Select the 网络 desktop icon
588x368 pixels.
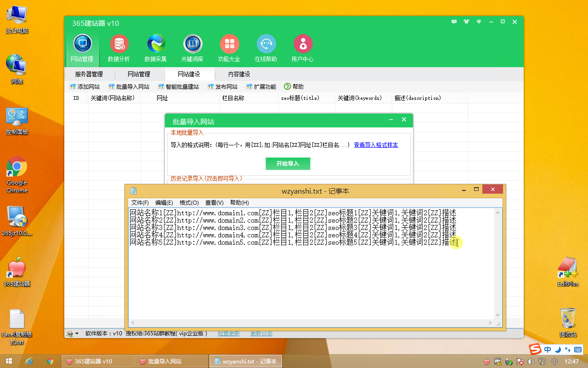(17, 69)
